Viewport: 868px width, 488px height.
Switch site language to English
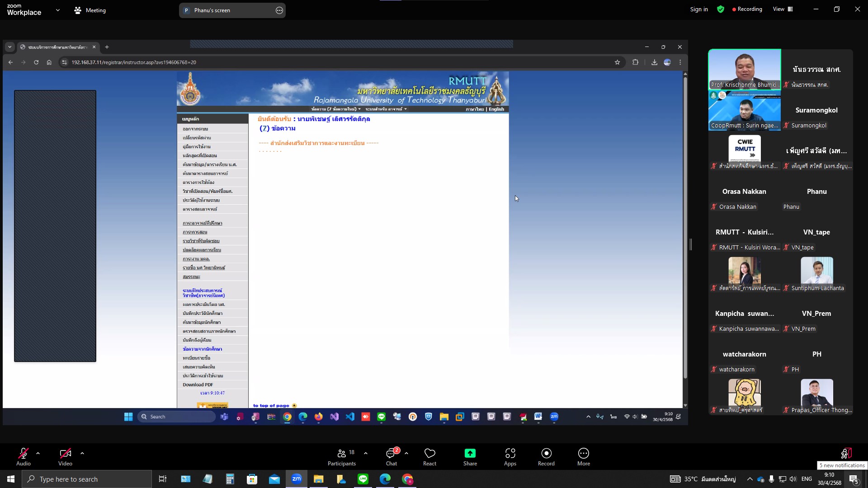496,109
